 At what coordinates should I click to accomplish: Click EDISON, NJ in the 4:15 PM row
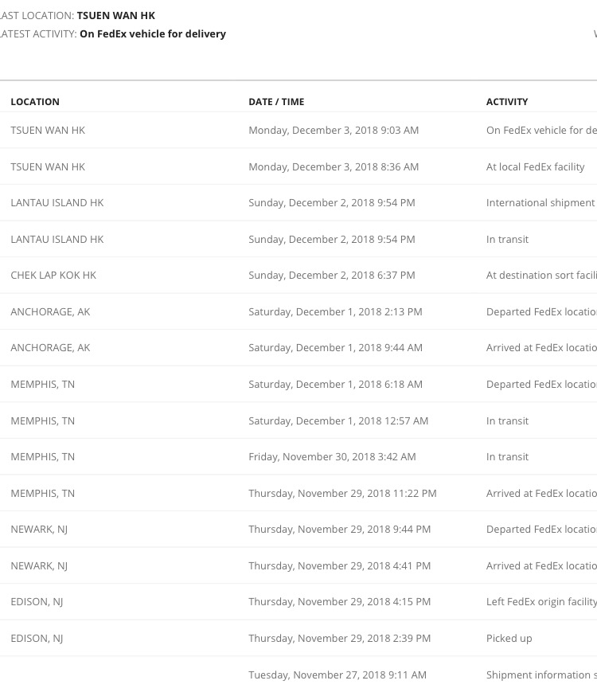click(37, 602)
